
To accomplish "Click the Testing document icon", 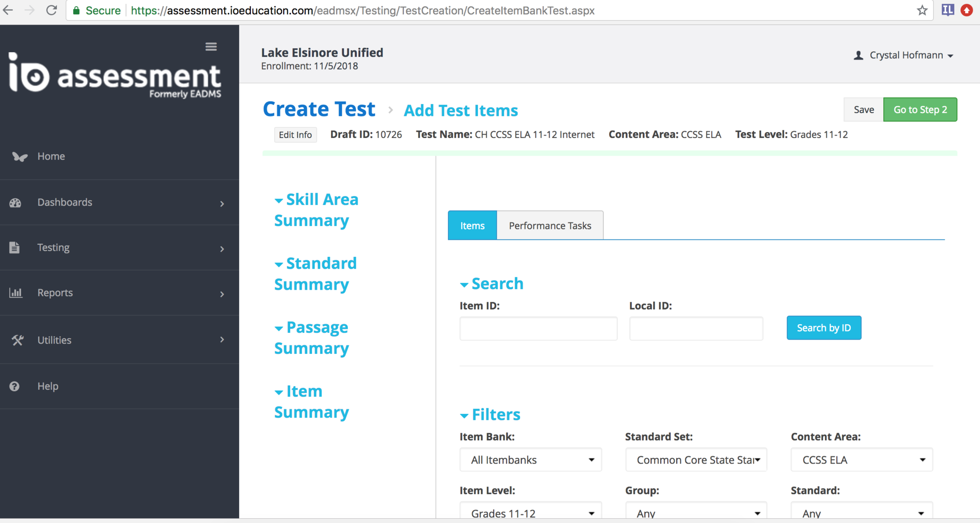I will [14, 248].
